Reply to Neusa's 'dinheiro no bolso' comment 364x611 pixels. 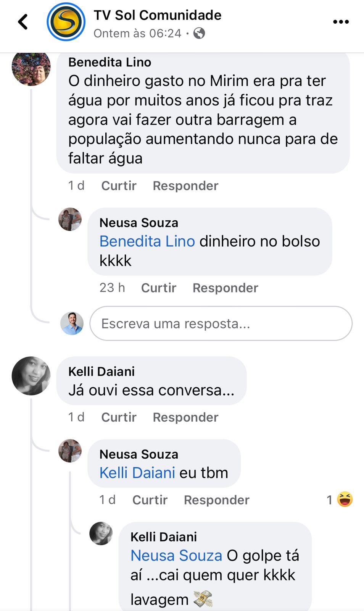pyautogui.click(x=225, y=288)
